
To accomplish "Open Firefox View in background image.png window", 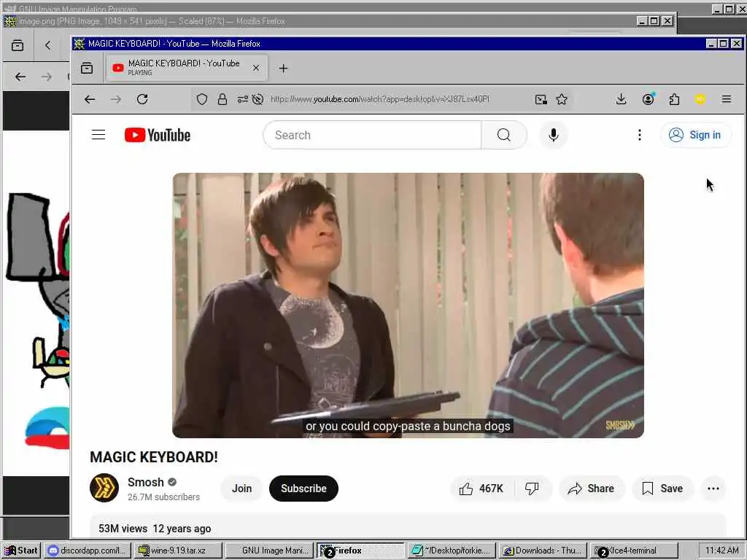I will click(x=18, y=45).
